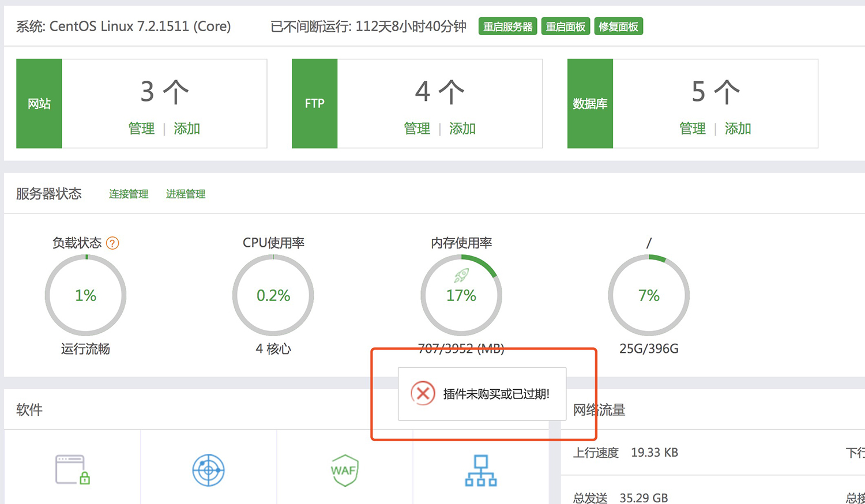
Task: Click the 运行流畅 status label
Action: [x=85, y=349]
